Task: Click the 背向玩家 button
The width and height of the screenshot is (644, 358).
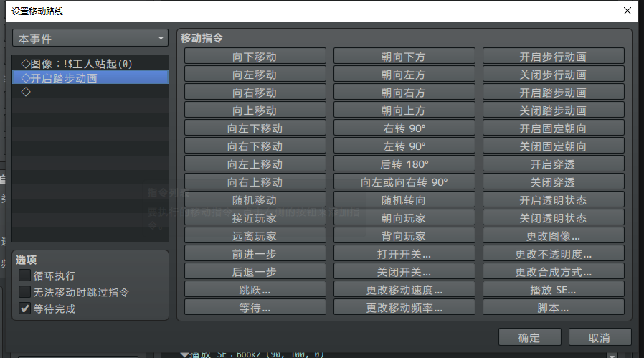Action: click(x=404, y=236)
